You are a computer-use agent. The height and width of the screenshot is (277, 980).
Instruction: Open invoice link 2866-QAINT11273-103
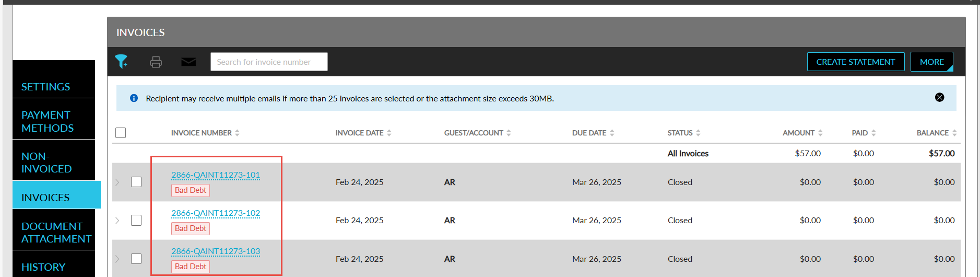click(216, 251)
